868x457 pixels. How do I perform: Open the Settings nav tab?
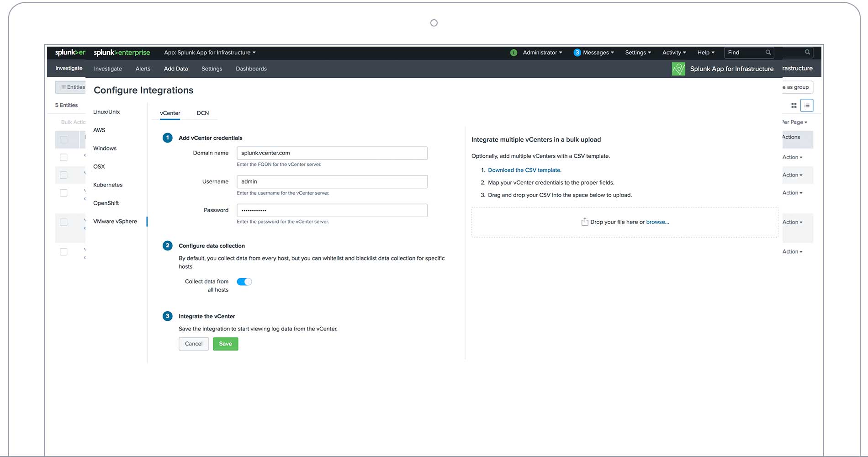(x=212, y=69)
